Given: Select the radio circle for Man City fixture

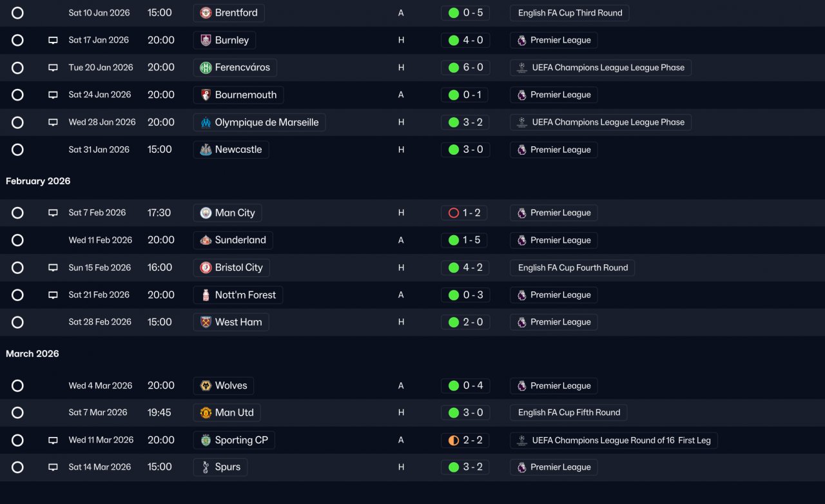Looking at the screenshot, I should click(x=17, y=213).
